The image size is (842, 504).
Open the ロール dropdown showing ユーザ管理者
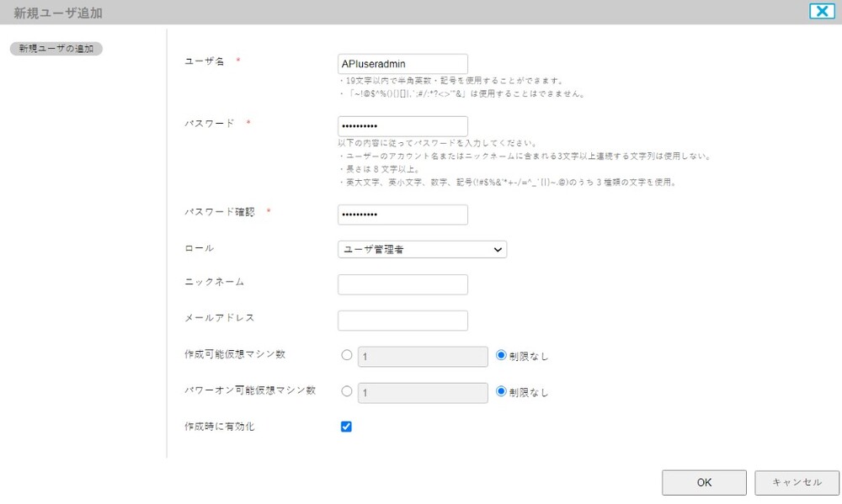click(x=422, y=249)
